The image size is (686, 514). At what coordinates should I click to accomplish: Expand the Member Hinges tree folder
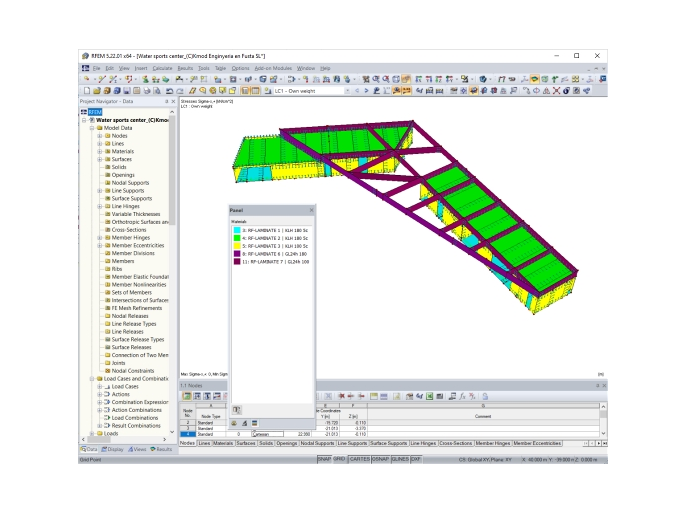coord(100,238)
